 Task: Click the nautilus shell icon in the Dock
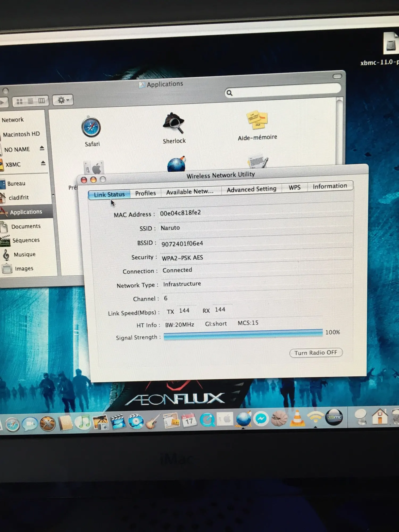pos(279,418)
